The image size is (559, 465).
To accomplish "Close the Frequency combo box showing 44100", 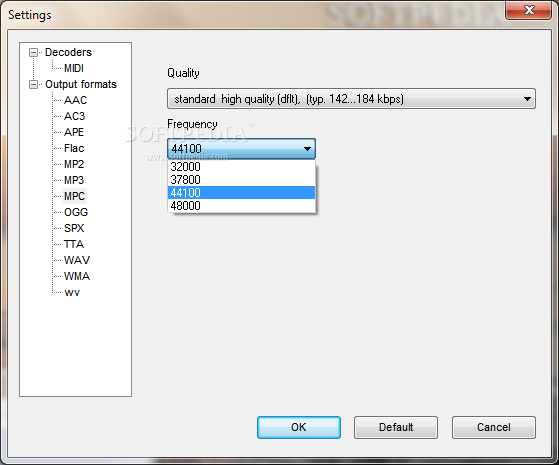I will 241,149.
